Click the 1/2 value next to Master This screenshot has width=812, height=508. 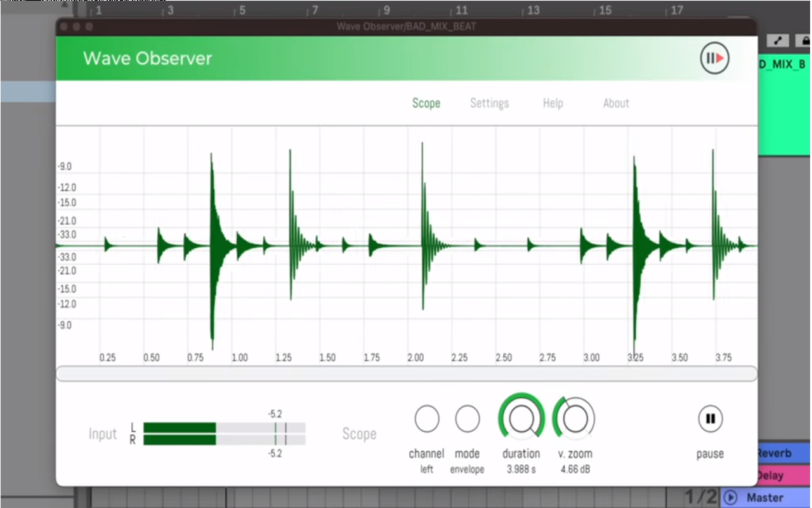[700, 498]
